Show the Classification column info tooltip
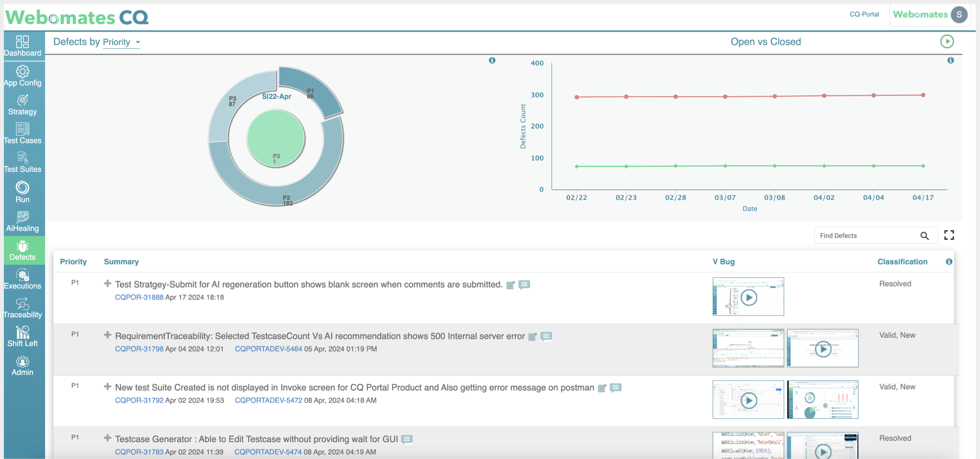This screenshot has width=980, height=459. [x=949, y=261]
